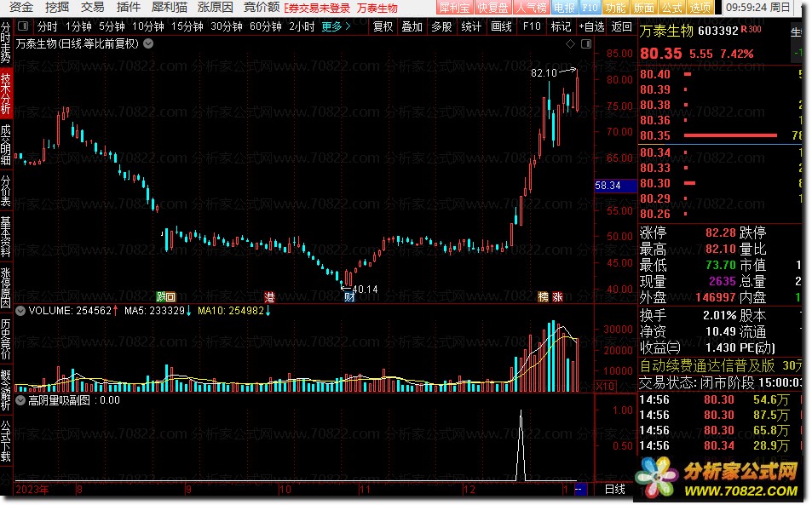Click the 标记 mark tool
This screenshot has height=505, width=812.
click(x=561, y=26)
